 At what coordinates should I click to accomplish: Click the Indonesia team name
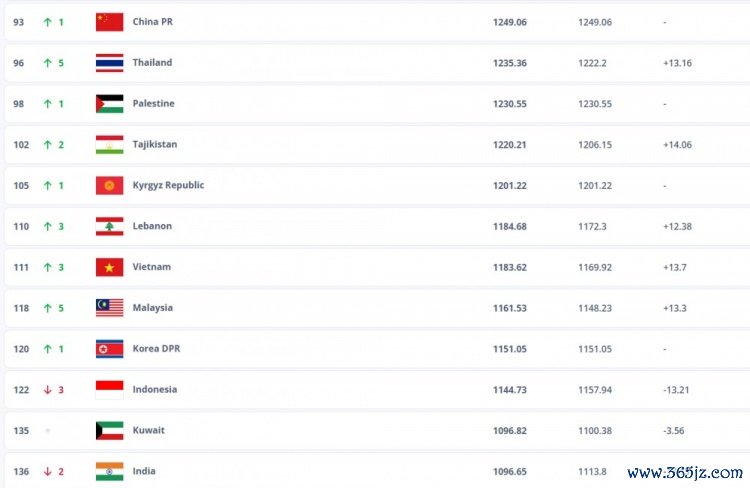[156, 390]
